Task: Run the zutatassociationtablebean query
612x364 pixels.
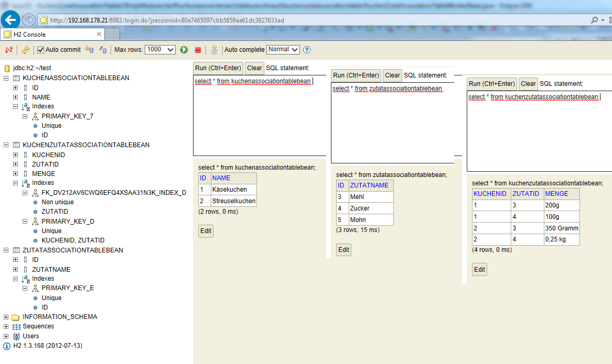Action: click(356, 75)
